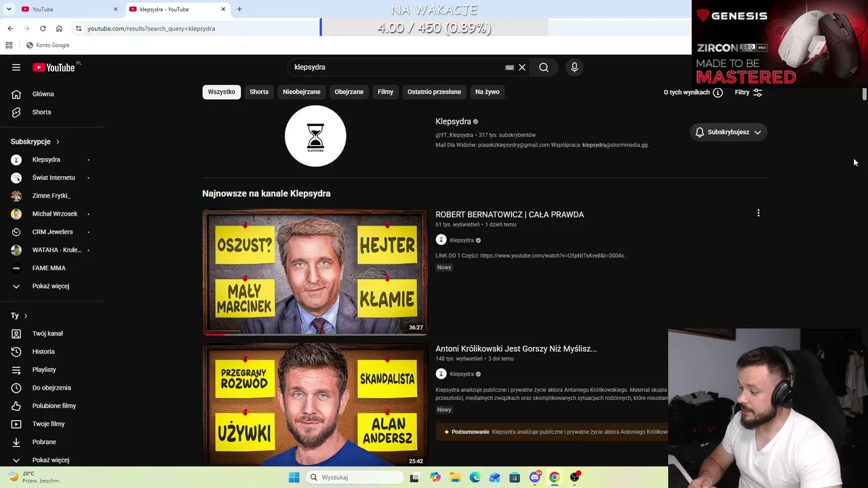Clear the search box with the X icon
This screenshot has height=488, width=868.
pos(522,67)
